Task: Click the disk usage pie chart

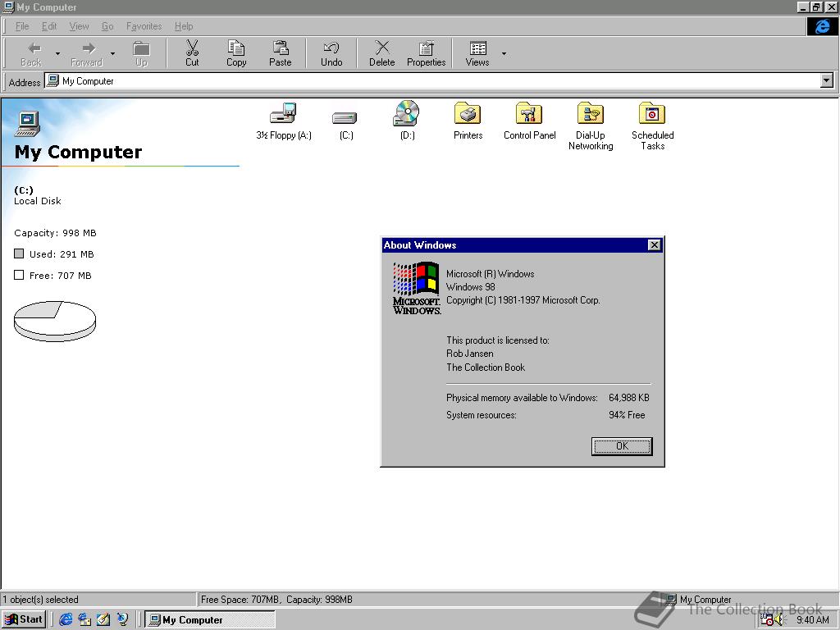Action: pos(55,322)
